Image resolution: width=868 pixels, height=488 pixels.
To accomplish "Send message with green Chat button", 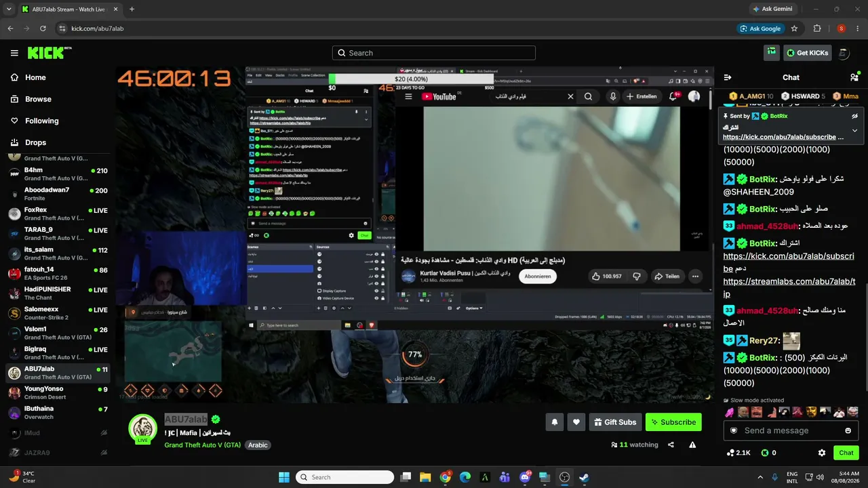I will click(x=846, y=453).
